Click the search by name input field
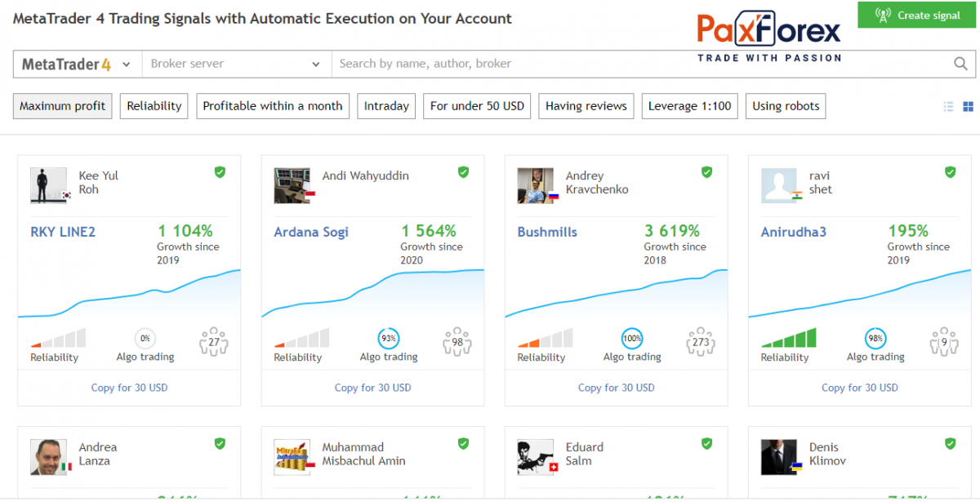 (x=637, y=64)
